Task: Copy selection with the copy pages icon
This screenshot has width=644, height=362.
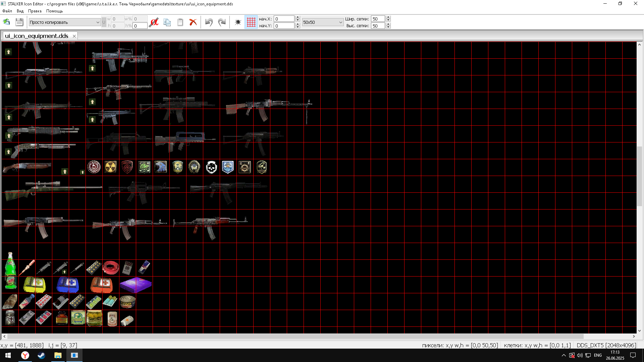Action: (x=167, y=22)
